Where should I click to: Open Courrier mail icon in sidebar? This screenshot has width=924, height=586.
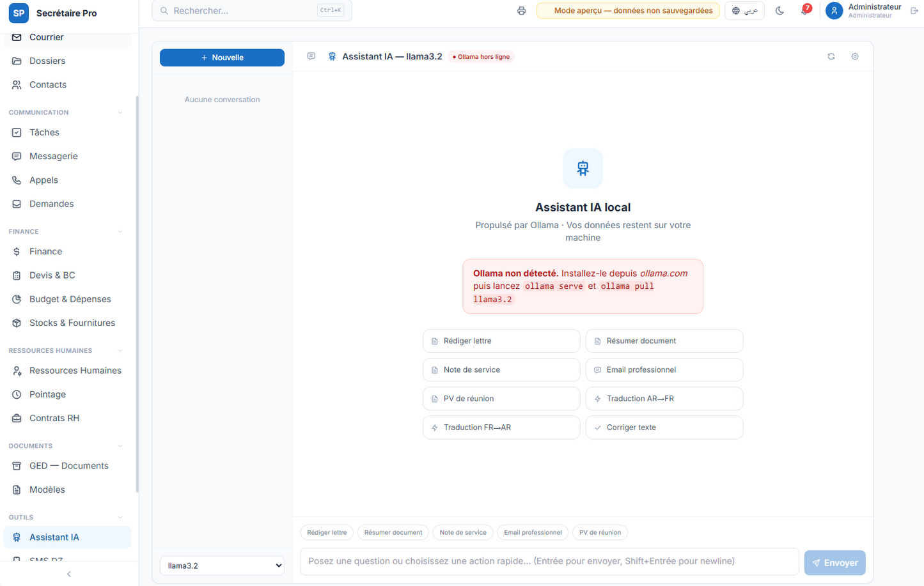[x=17, y=37]
